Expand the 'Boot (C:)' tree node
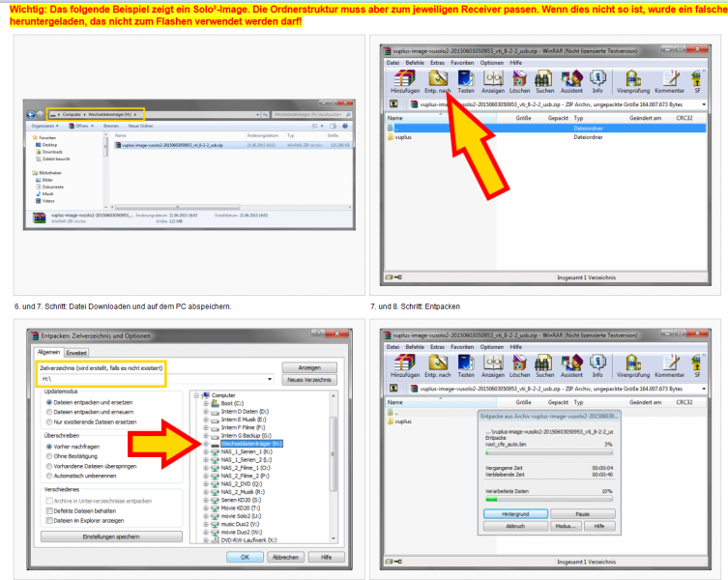The width and height of the screenshot is (728, 580). tap(206, 403)
